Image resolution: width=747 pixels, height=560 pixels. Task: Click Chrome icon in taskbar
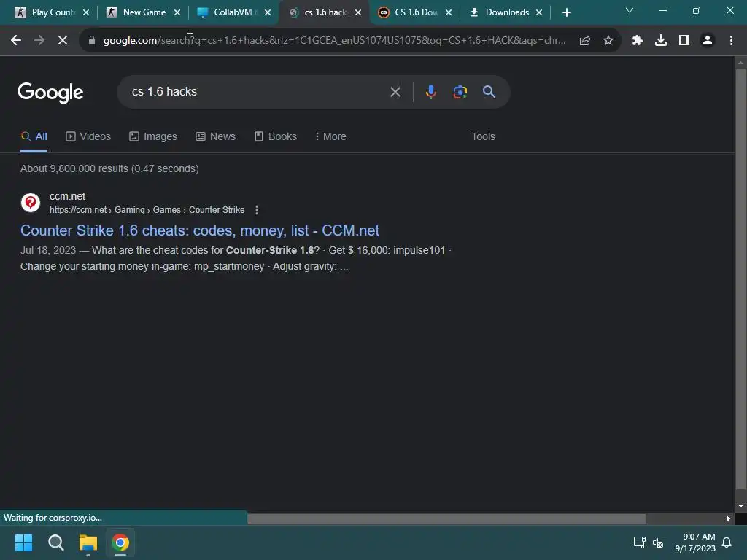tap(120, 542)
